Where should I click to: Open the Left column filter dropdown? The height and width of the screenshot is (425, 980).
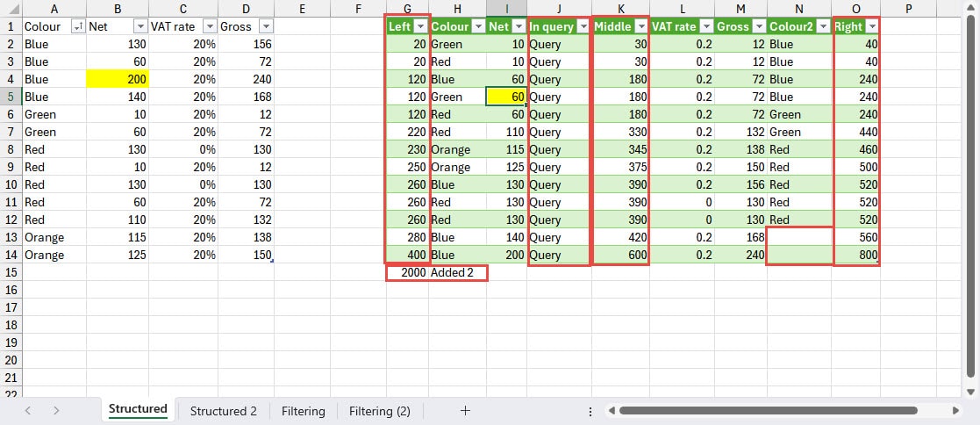420,27
